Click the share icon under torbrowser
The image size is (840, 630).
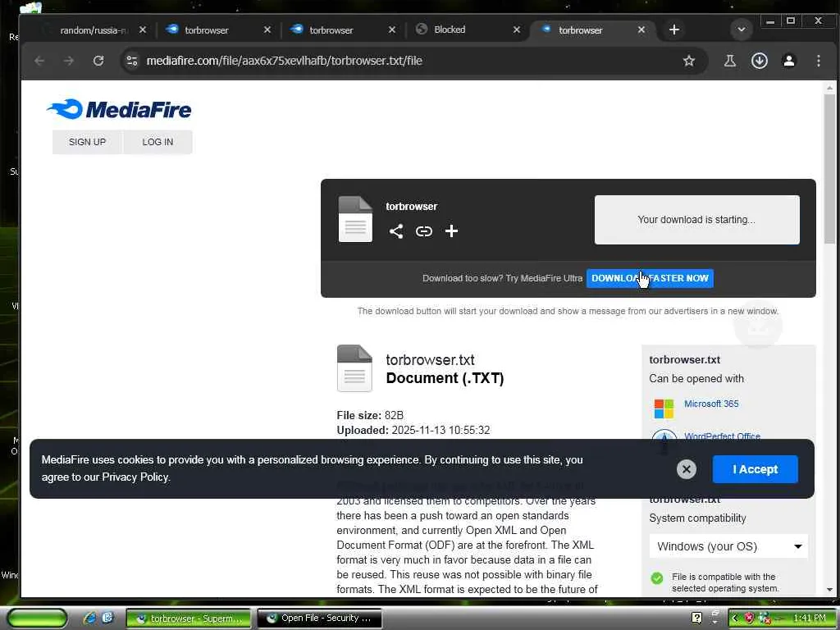click(396, 231)
